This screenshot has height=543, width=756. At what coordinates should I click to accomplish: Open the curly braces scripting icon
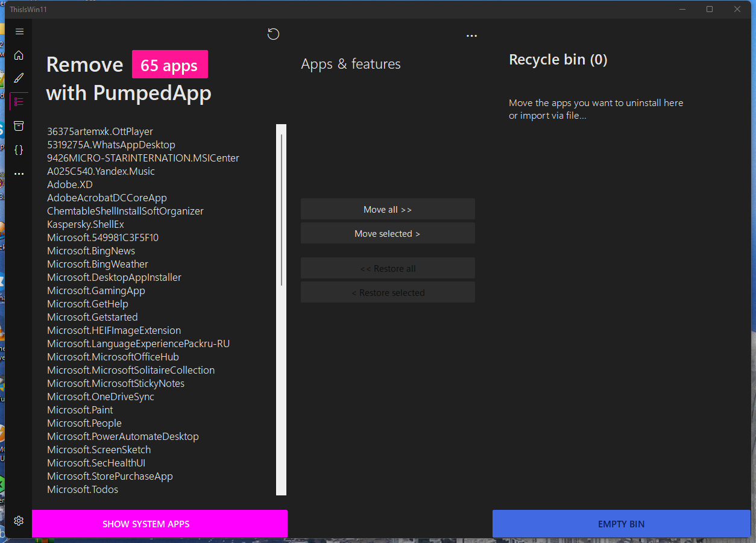pos(19,150)
